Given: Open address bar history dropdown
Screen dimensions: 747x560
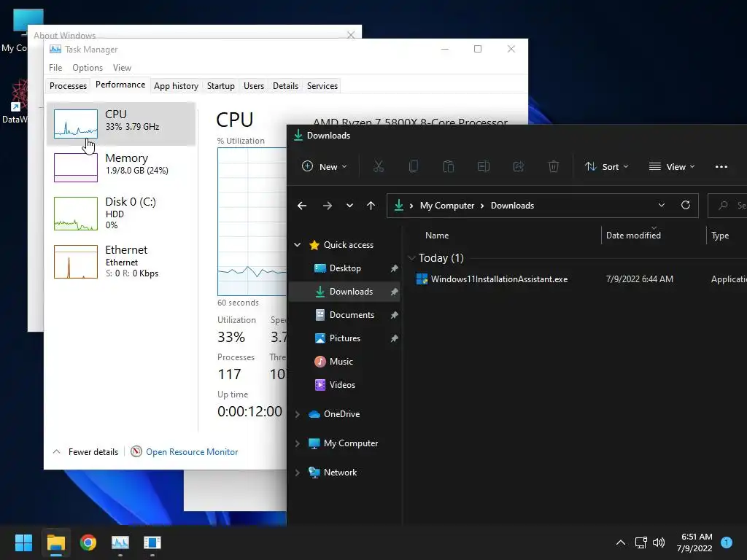Looking at the screenshot, I should 661,205.
